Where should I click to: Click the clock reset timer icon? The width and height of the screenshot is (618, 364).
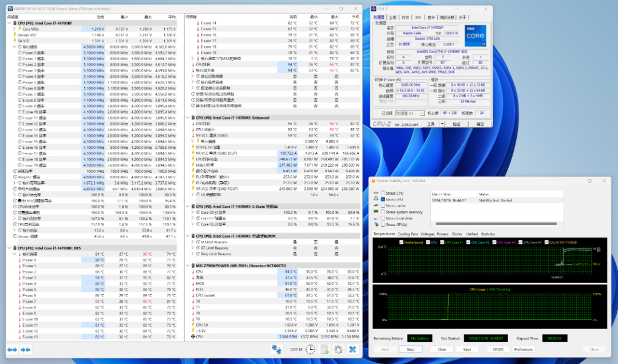310,349
